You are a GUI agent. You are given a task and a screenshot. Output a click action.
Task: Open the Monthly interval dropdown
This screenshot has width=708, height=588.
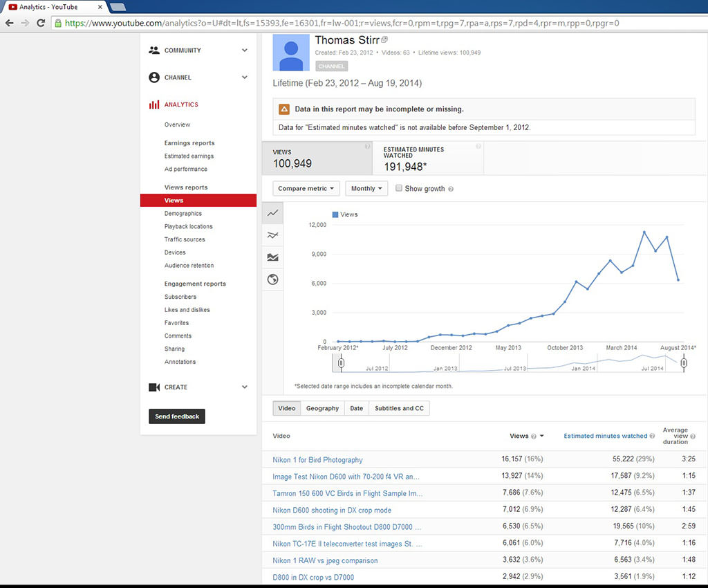coord(366,188)
